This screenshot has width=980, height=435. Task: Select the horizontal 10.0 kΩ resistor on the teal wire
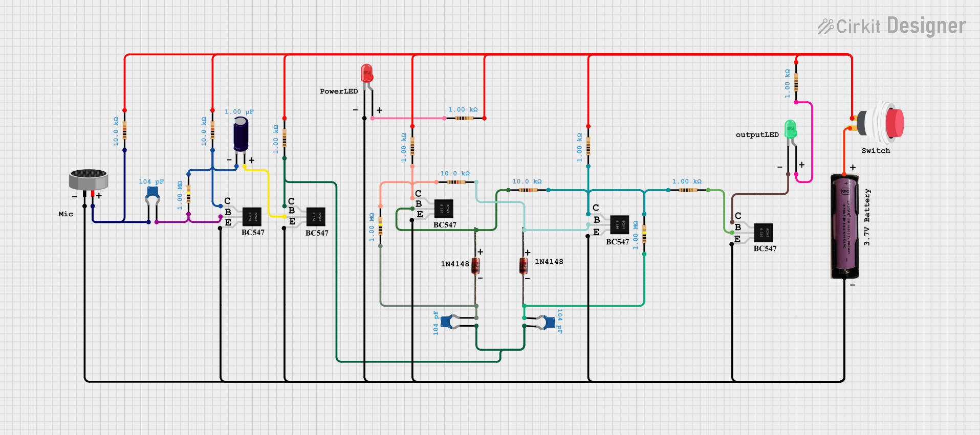click(528, 190)
